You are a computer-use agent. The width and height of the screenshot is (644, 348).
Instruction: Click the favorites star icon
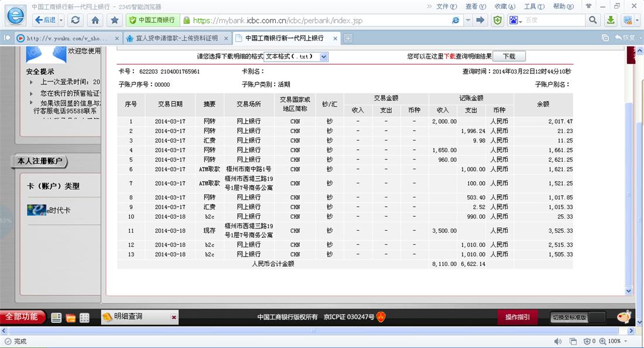click(x=115, y=20)
